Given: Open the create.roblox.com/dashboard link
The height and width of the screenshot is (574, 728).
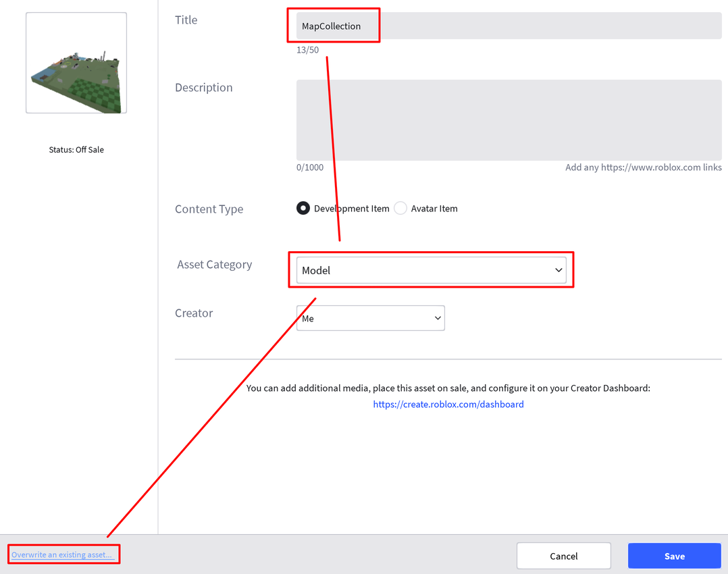Looking at the screenshot, I should [x=448, y=405].
